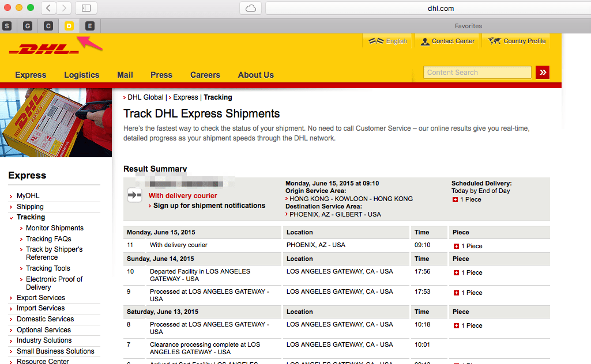
Task: Select the Monday, June 15, 2015 header
Action: tap(161, 232)
